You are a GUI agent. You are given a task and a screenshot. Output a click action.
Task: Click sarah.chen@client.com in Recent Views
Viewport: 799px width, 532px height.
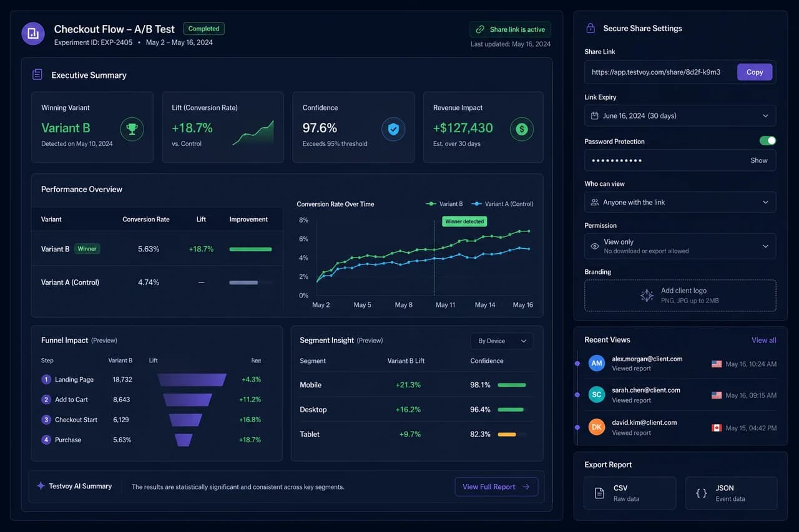(646, 390)
